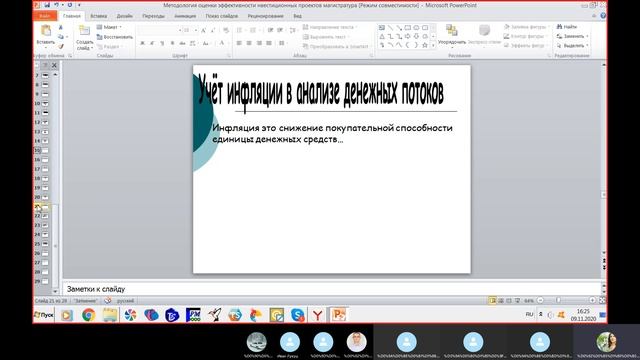The width and height of the screenshot is (640, 360).
Task: Click the Redo icon in quick access toolbar
Action: (x=70, y=5)
